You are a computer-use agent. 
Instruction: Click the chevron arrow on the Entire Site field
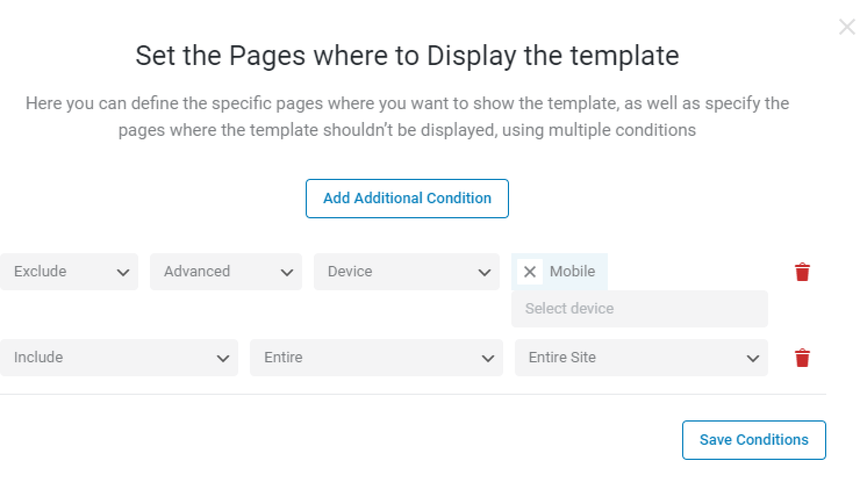[753, 358]
